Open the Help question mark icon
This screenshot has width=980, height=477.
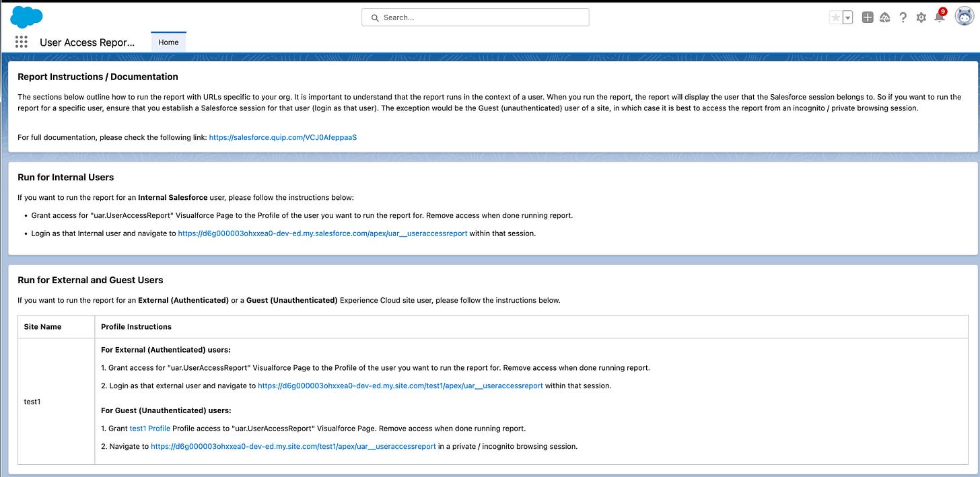pos(903,18)
